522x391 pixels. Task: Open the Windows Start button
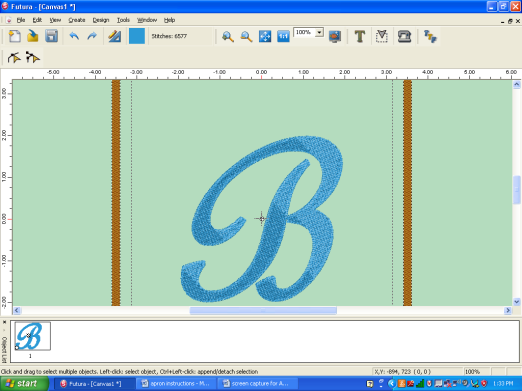(24, 383)
